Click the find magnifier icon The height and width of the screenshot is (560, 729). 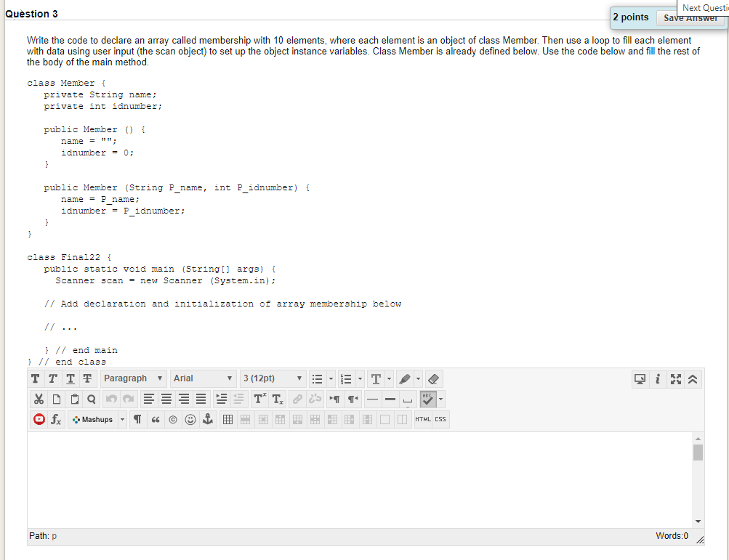[x=92, y=399]
